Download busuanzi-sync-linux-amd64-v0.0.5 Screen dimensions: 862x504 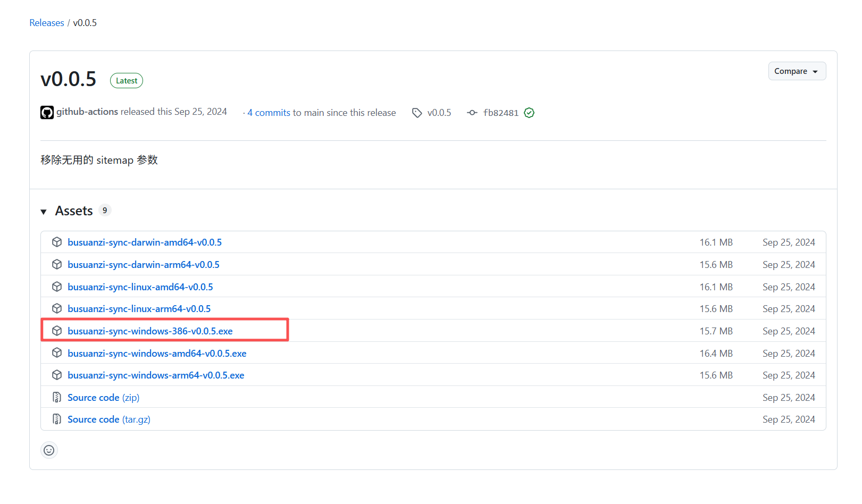(x=140, y=287)
